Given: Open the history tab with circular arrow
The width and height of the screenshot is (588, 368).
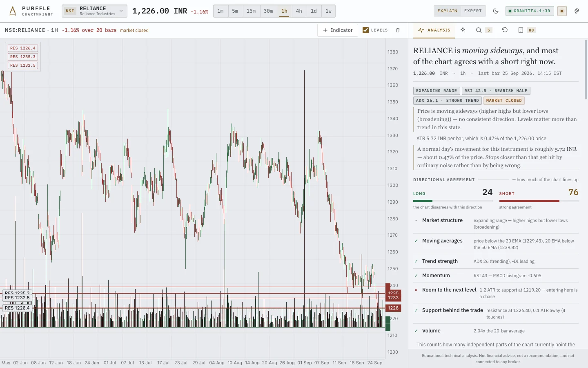Looking at the screenshot, I should [x=505, y=30].
